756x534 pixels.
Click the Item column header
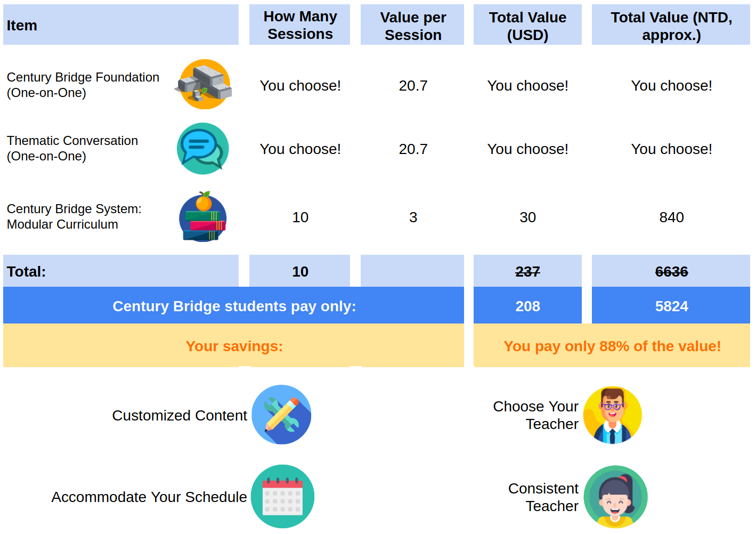[121, 25]
